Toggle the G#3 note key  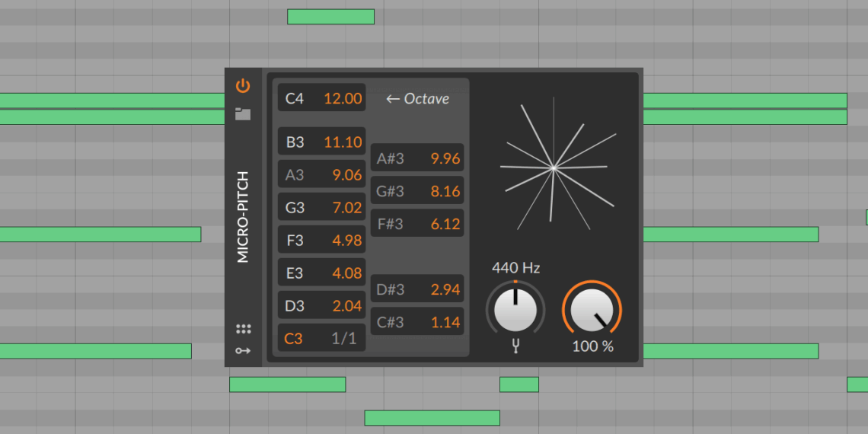tap(390, 192)
